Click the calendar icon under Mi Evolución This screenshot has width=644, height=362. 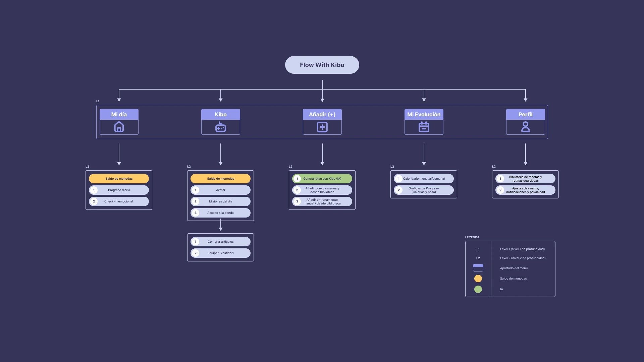(x=424, y=127)
